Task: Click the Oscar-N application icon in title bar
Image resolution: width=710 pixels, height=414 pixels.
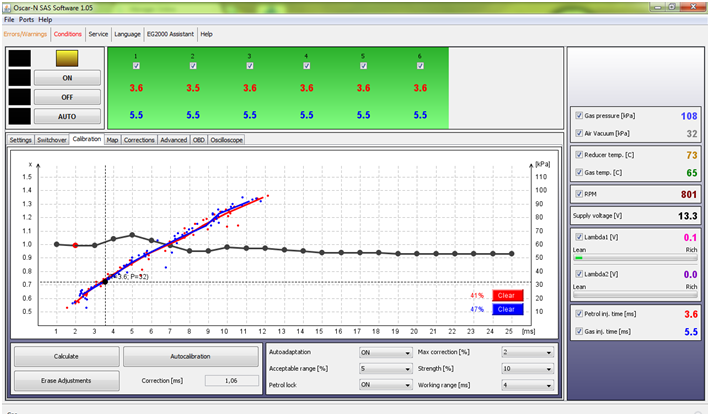Action: tap(7, 7)
